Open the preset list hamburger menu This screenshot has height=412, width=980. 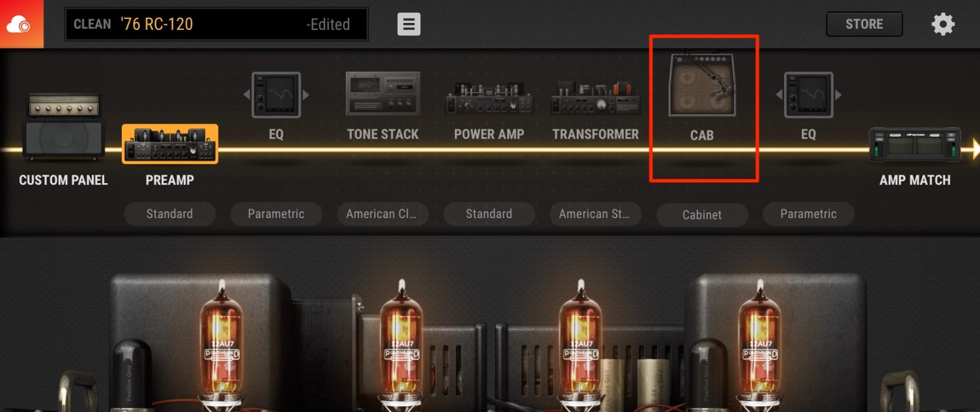pos(409,24)
